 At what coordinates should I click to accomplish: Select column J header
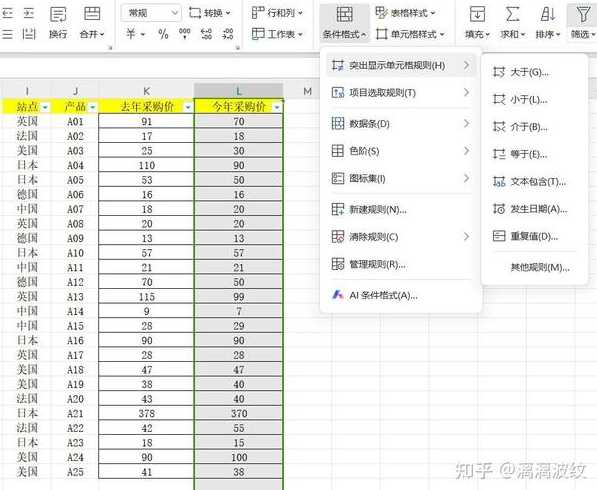[x=75, y=91]
